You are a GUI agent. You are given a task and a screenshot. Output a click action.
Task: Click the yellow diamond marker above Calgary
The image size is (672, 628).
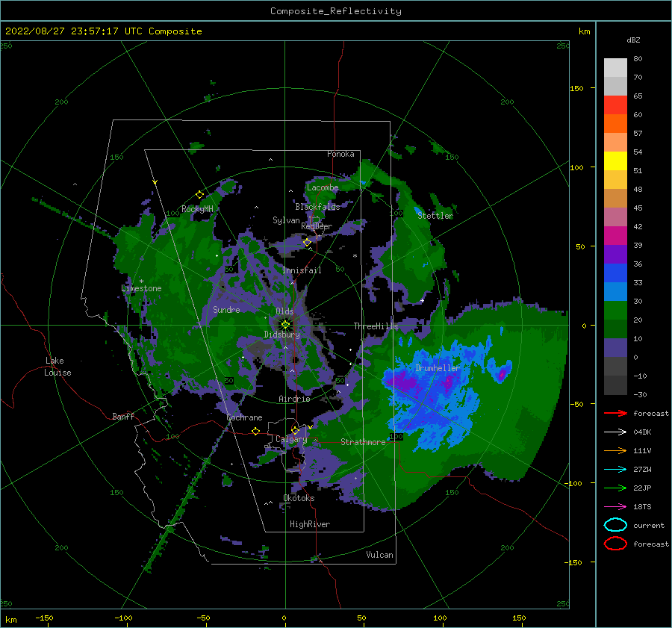coord(295,430)
